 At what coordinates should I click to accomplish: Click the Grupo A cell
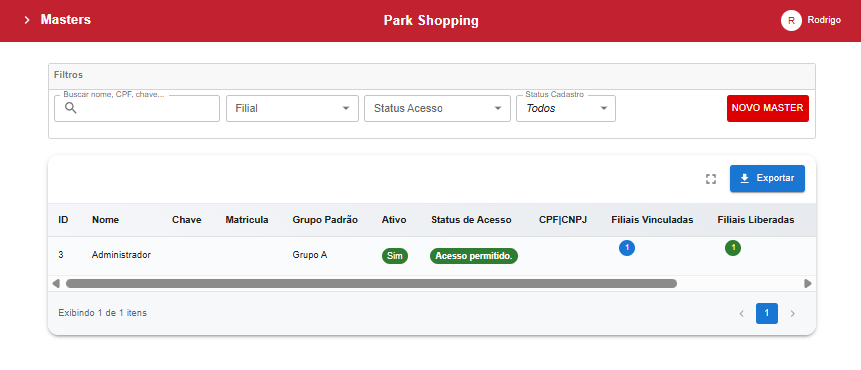(x=310, y=255)
